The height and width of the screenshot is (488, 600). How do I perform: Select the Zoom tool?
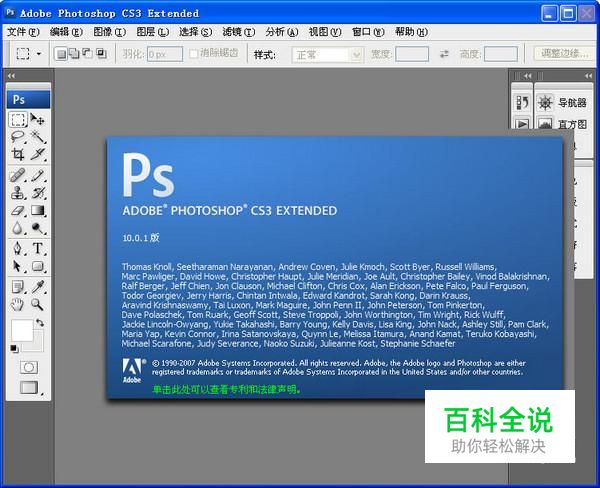(x=38, y=304)
